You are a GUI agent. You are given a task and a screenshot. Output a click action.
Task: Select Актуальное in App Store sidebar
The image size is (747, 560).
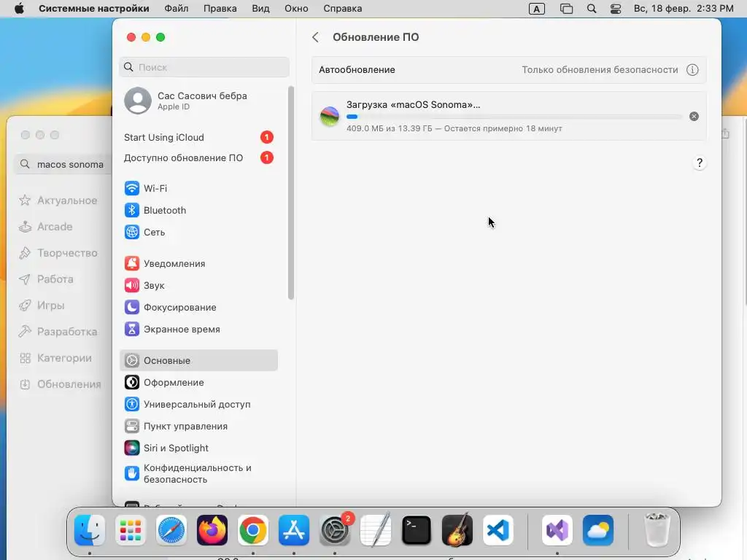58,201
